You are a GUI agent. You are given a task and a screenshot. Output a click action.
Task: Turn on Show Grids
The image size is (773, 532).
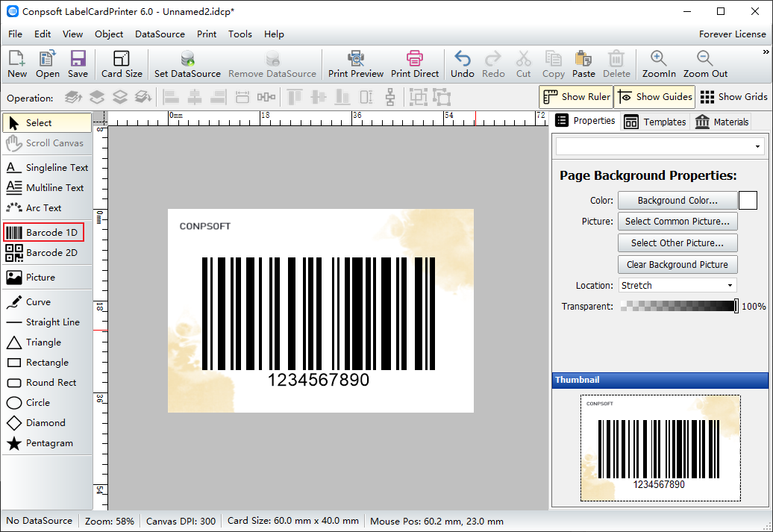[733, 97]
